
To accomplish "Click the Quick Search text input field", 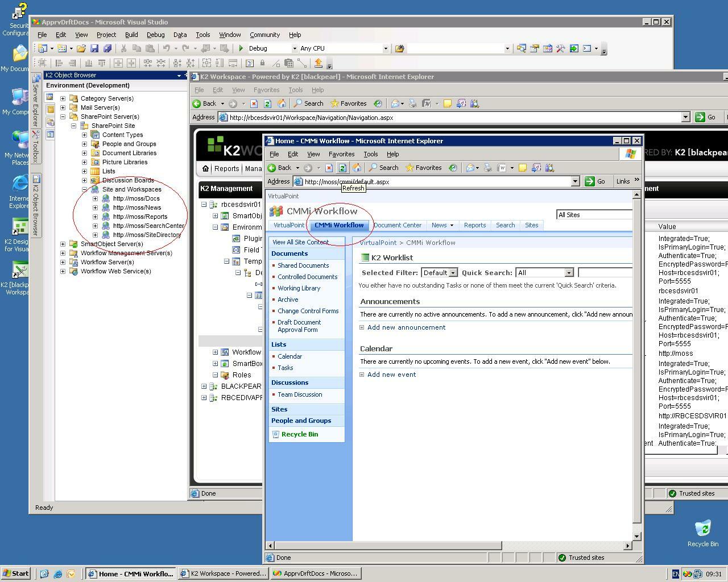I will (605, 273).
